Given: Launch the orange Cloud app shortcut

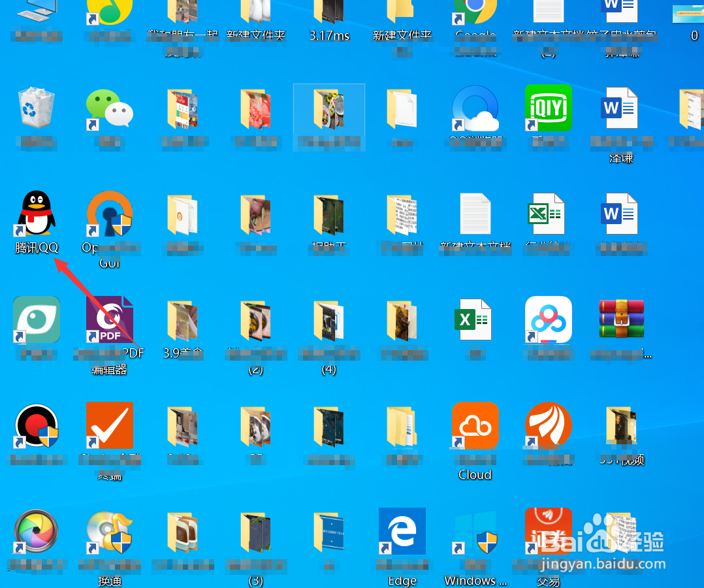Looking at the screenshot, I should (475, 425).
